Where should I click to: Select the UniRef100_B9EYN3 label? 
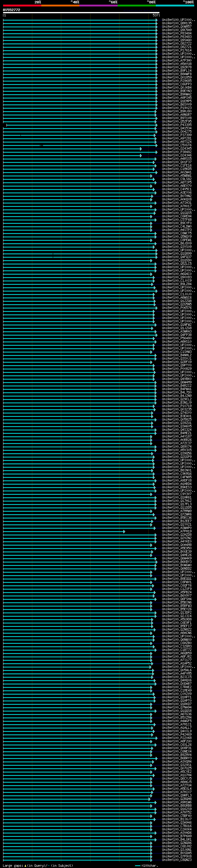(176, 91)
